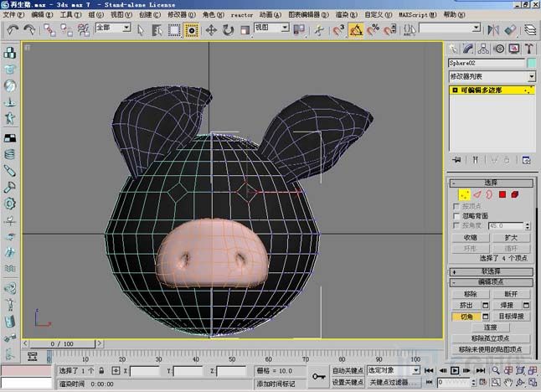Check the 按顶点 checkbox
541x392 pixels.
point(456,206)
